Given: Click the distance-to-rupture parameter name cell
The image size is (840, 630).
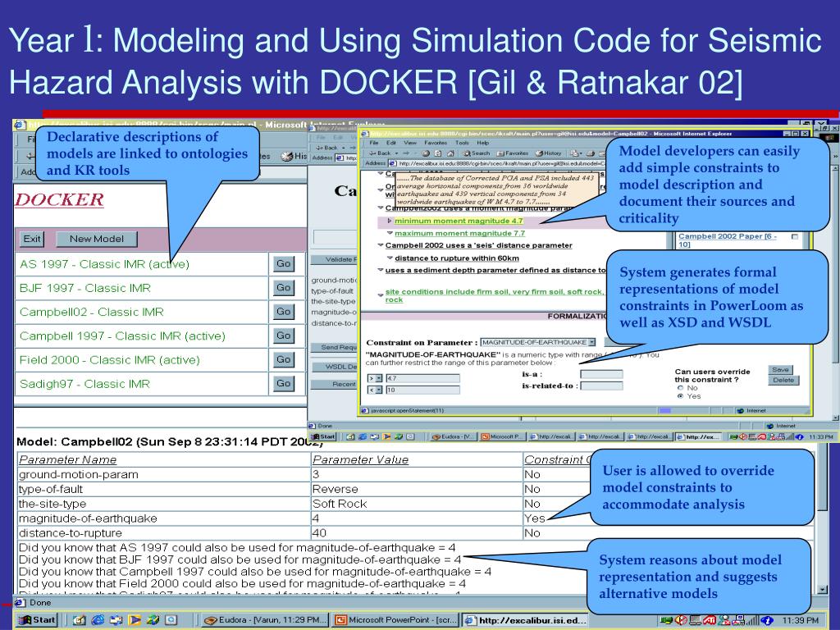Looking at the screenshot, I should [164, 533].
